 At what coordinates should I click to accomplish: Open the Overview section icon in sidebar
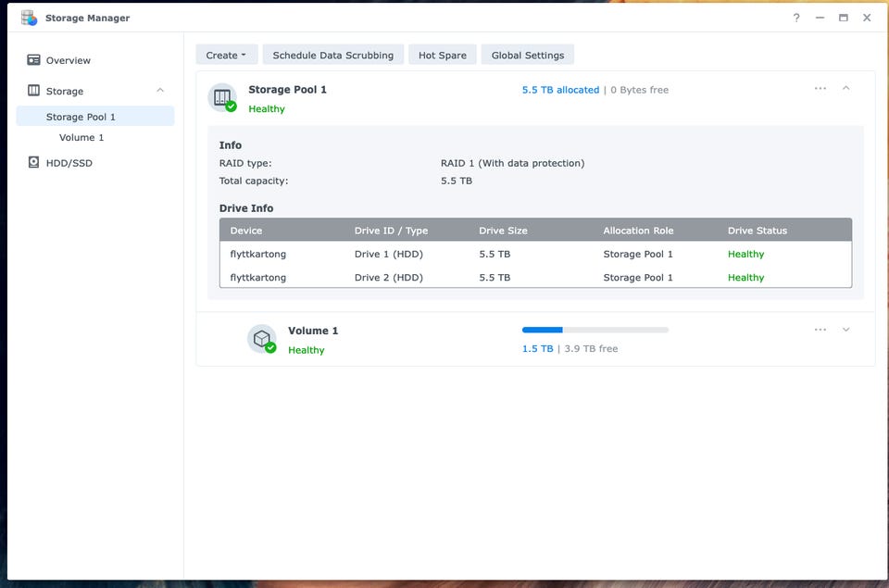coord(34,60)
